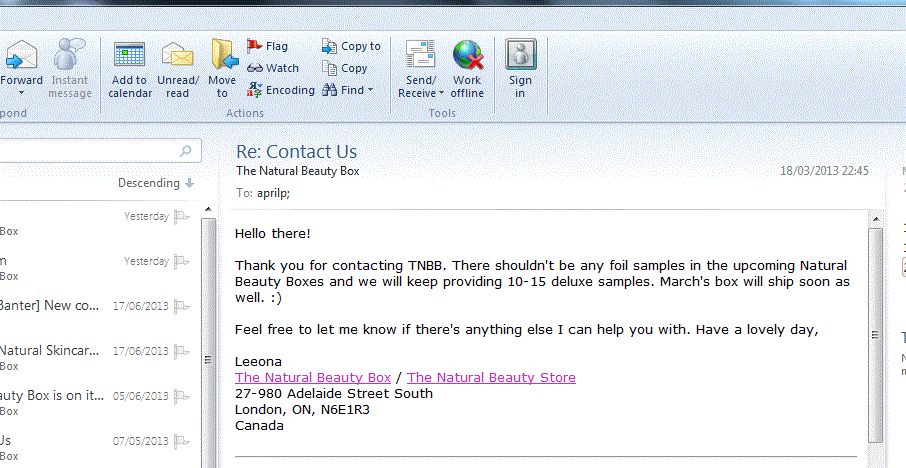
Task: Open The Natural Beauty Box link
Action: coord(313,377)
